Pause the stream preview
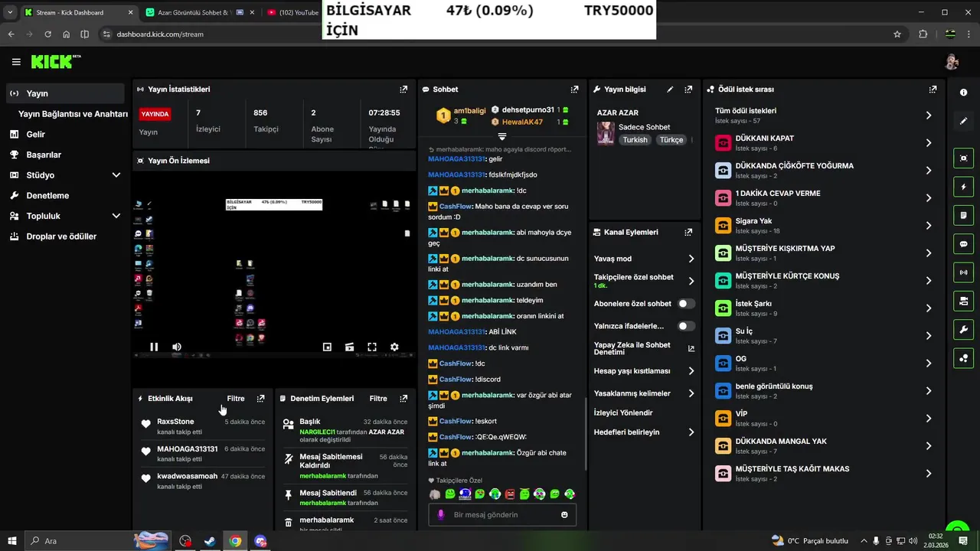This screenshot has height=551, width=980. [x=154, y=347]
